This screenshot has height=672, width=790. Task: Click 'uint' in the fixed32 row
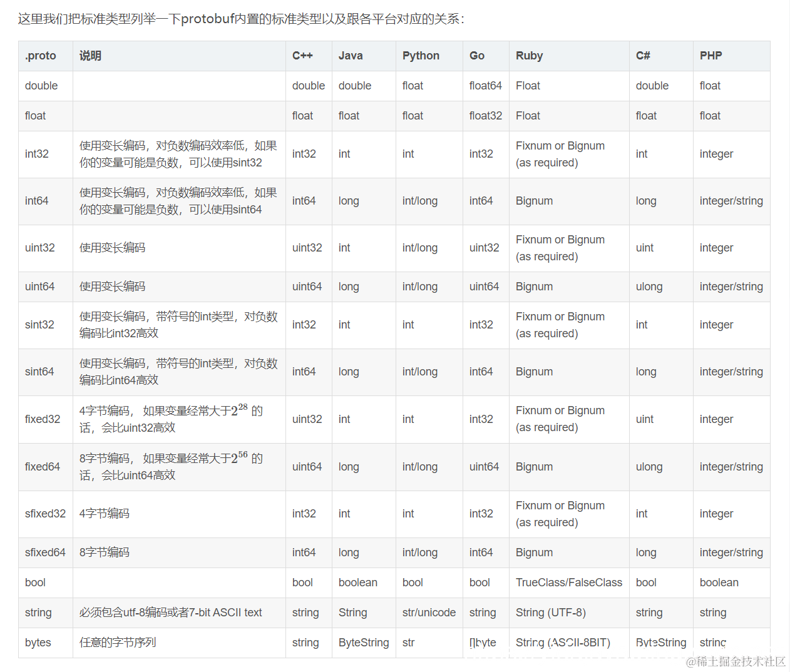pos(645,419)
